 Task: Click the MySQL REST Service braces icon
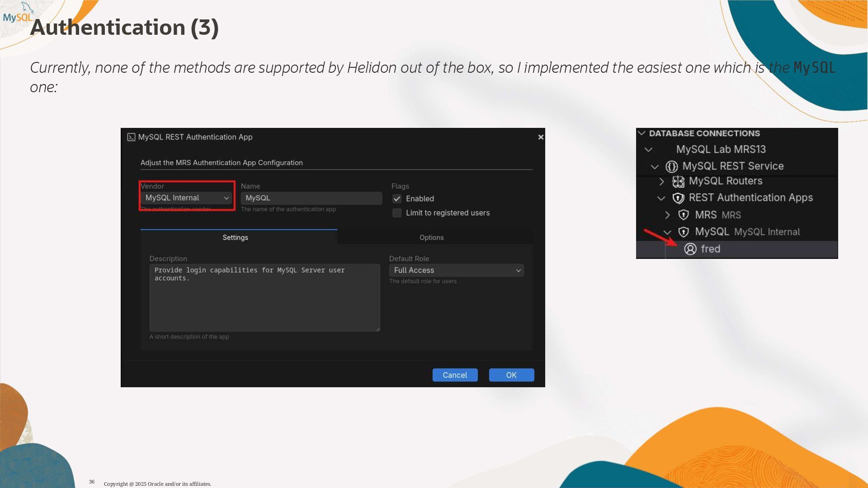click(672, 167)
